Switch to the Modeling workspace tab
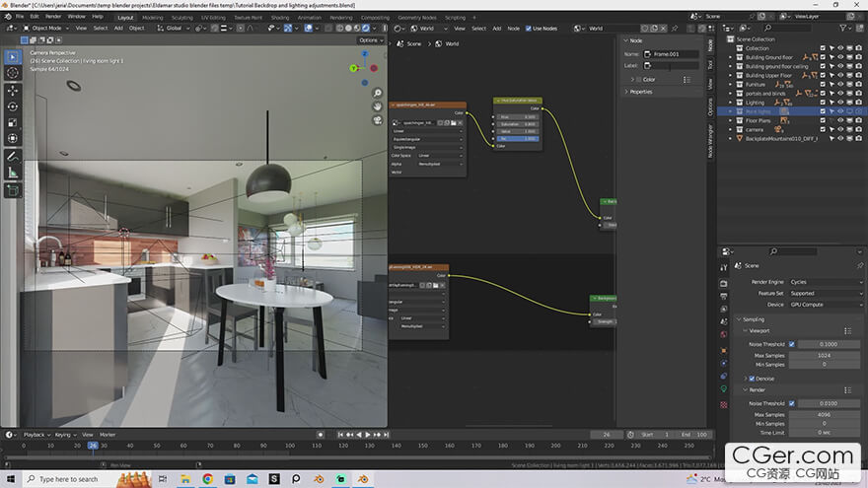The width and height of the screenshot is (868, 488). click(152, 18)
